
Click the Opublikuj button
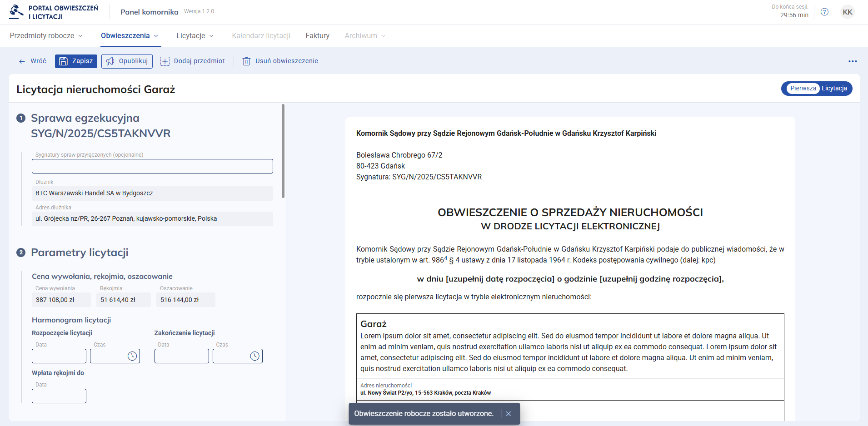(127, 61)
